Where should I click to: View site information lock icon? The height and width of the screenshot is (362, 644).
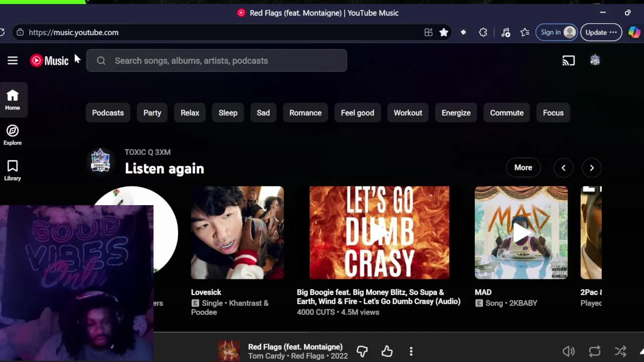coord(20,32)
